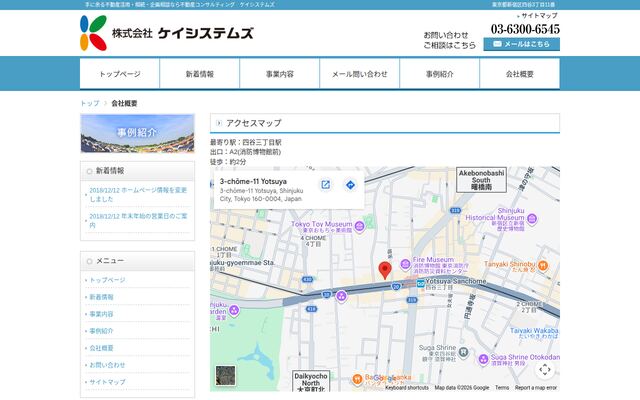Click the Shinjuku Garden purple marker
This screenshot has height=400, width=640.
(234, 311)
